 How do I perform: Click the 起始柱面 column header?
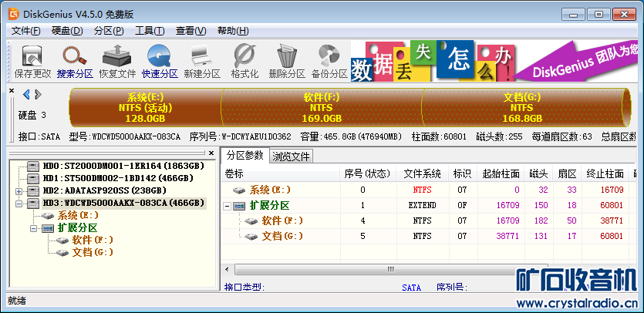pos(501,173)
